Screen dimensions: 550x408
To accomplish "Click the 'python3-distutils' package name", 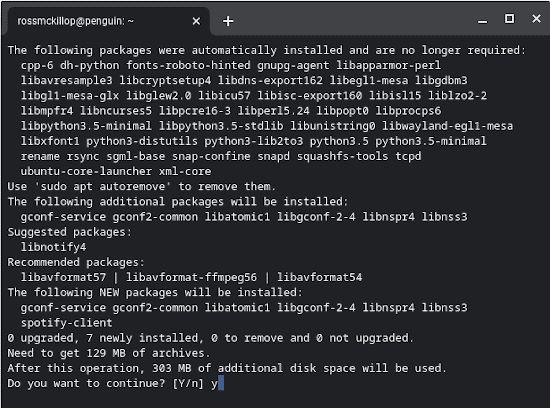I will click(142, 141).
